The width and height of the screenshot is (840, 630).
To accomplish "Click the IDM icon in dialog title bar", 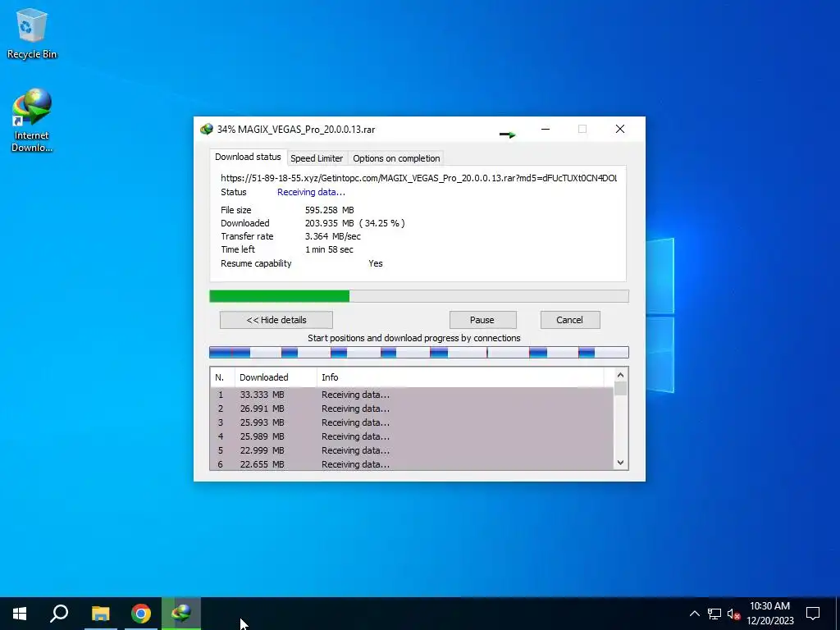I will (206, 129).
